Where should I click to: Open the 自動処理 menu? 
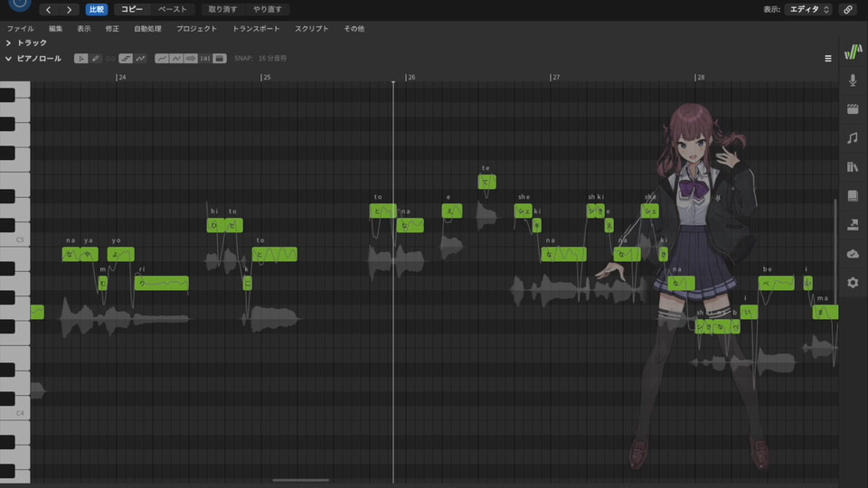pyautogui.click(x=147, y=28)
